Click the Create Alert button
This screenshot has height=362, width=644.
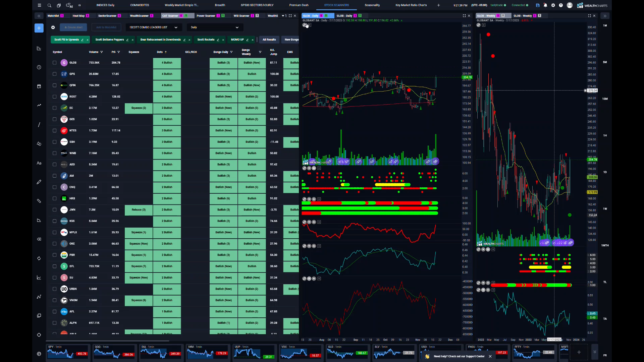[x=73, y=27]
